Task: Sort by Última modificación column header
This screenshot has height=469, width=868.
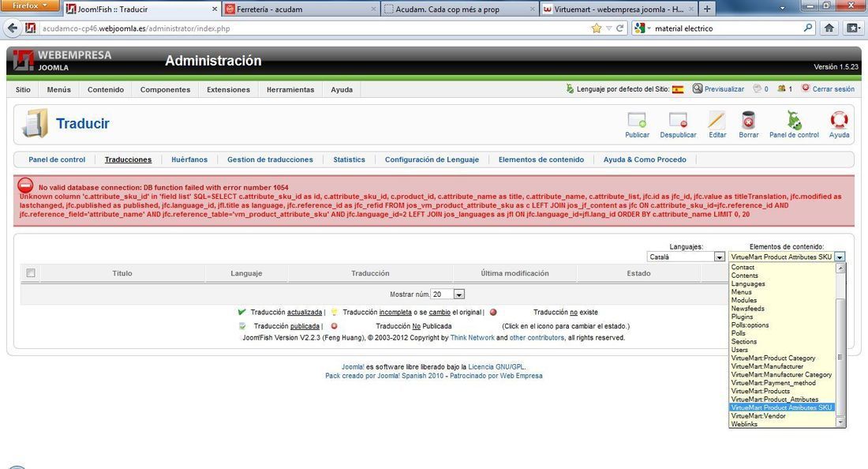Action: point(514,273)
